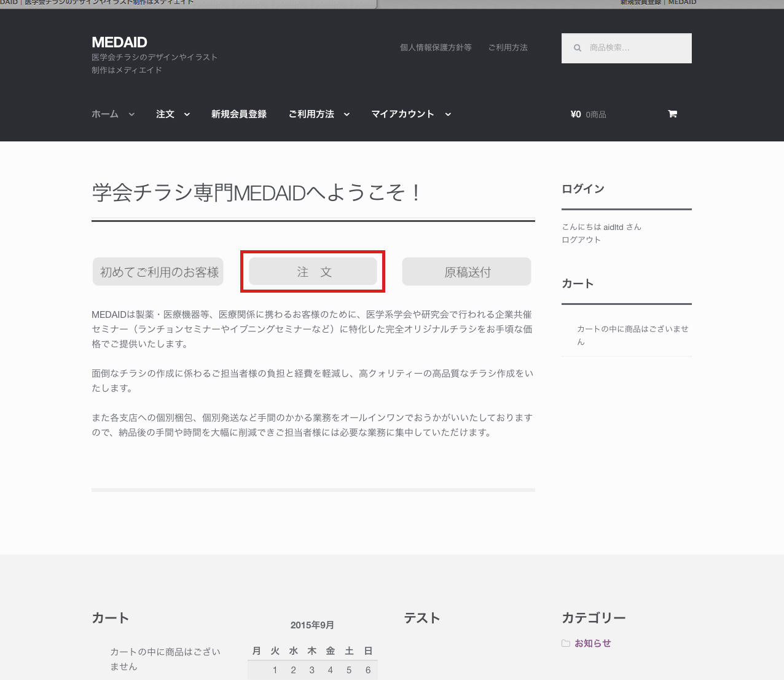This screenshot has width=784, height=680.
Task: Click the 初めてご利用のお客様 button
Action: [159, 272]
